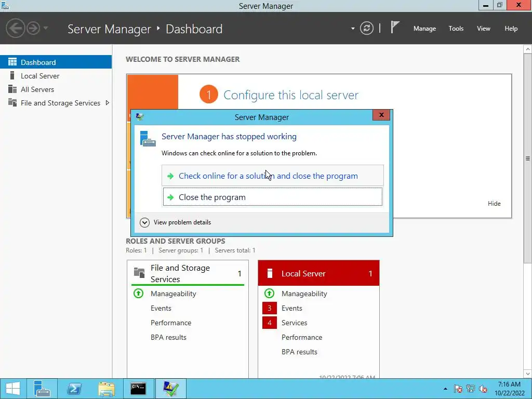Open the File and Storage Services tile header

[x=188, y=273]
